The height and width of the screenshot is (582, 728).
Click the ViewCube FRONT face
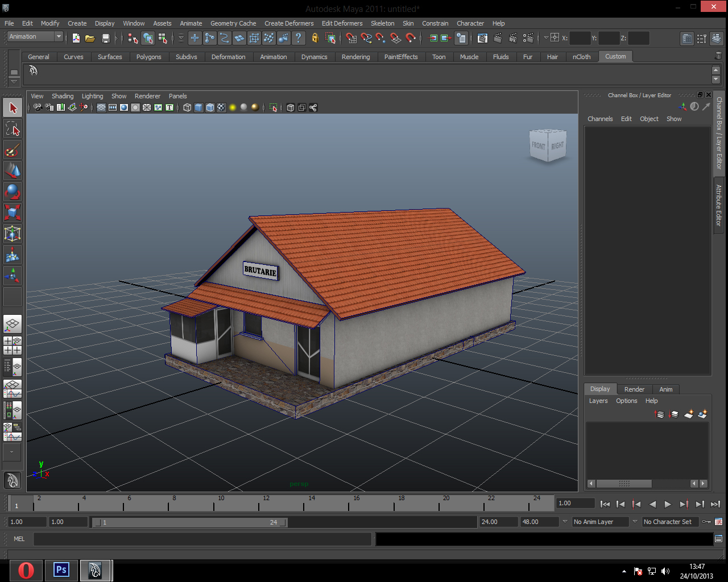pyautogui.click(x=539, y=146)
